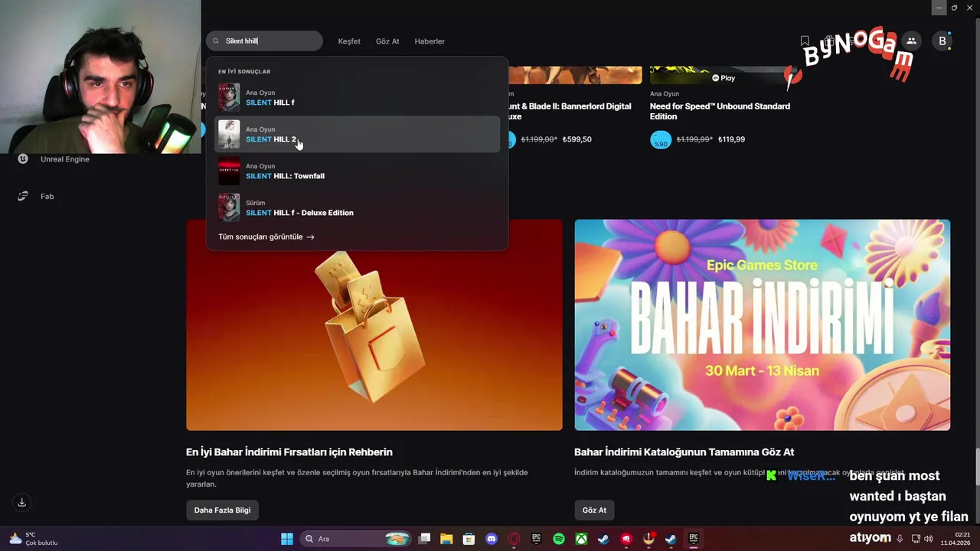Click the Göz At button under Bahar İndirimi
980x551 pixels.
(594, 510)
